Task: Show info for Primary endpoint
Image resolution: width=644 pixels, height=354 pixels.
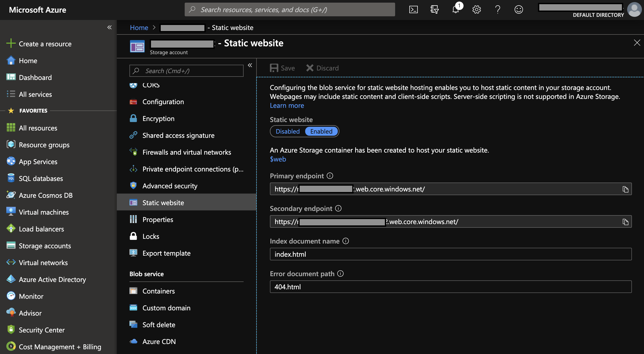Action: point(330,176)
